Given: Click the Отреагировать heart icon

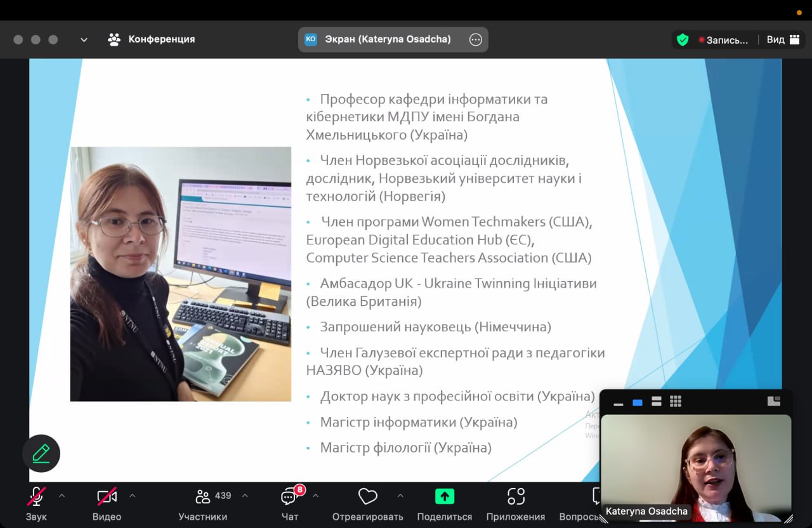Looking at the screenshot, I should [367, 496].
